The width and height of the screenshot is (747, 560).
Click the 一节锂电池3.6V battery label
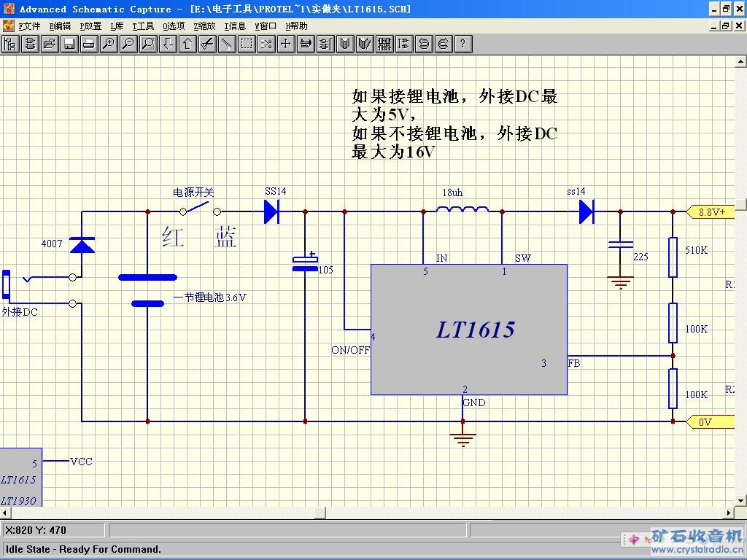click(x=209, y=297)
